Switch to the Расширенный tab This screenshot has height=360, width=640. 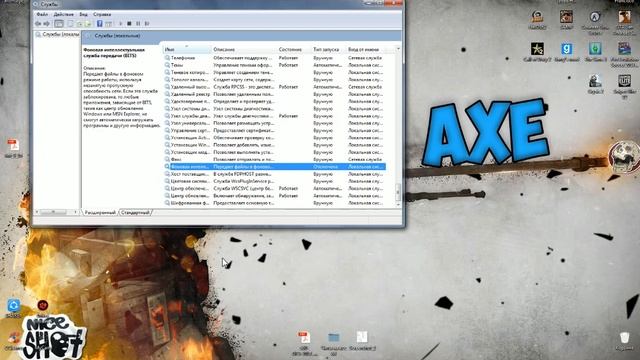coord(100,213)
